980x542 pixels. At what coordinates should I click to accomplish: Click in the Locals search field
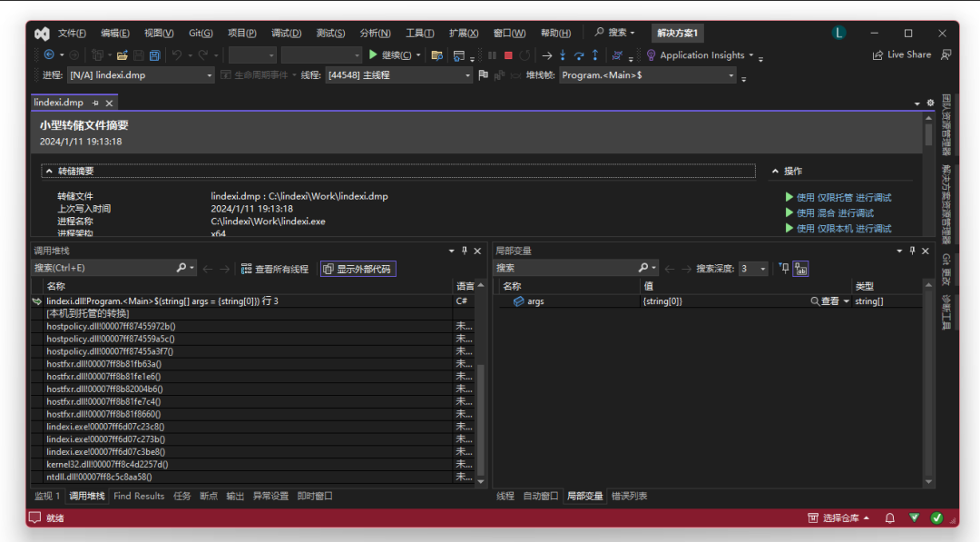[x=565, y=268]
